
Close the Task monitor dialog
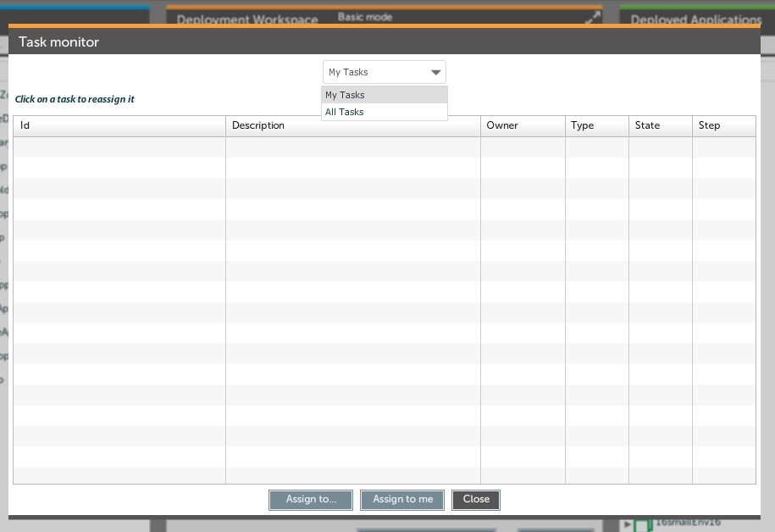(476, 500)
